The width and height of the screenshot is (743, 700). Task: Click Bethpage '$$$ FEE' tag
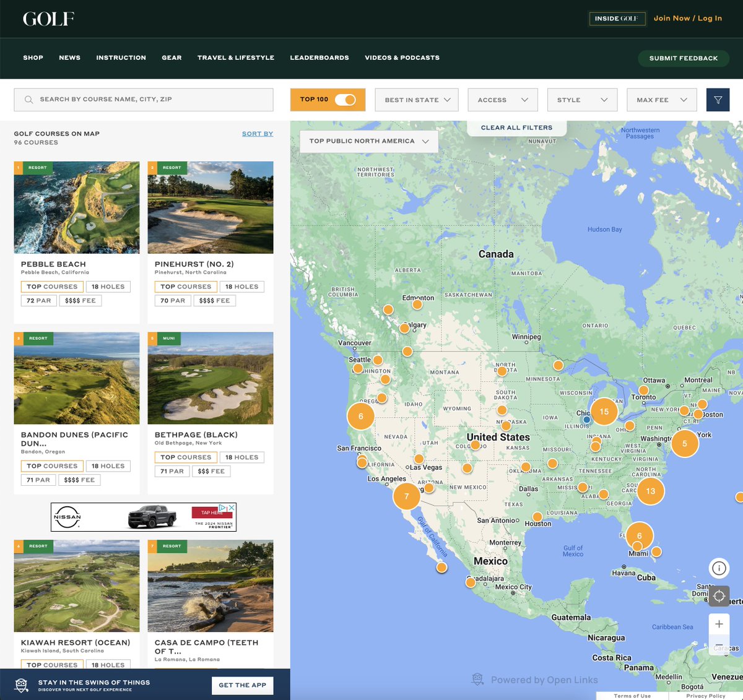pyautogui.click(x=211, y=471)
